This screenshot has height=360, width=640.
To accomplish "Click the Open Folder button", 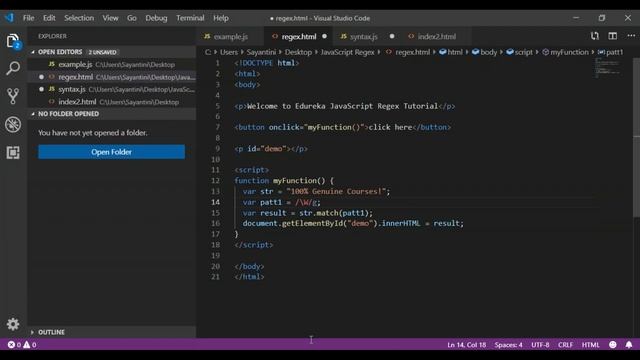I will click(x=111, y=152).
